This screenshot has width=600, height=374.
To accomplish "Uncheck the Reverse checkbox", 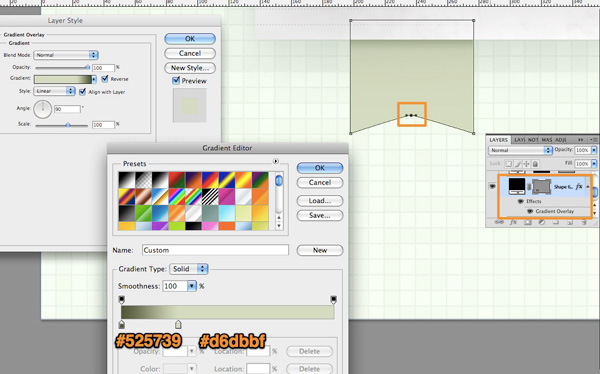I will click(x=105, y=79).
